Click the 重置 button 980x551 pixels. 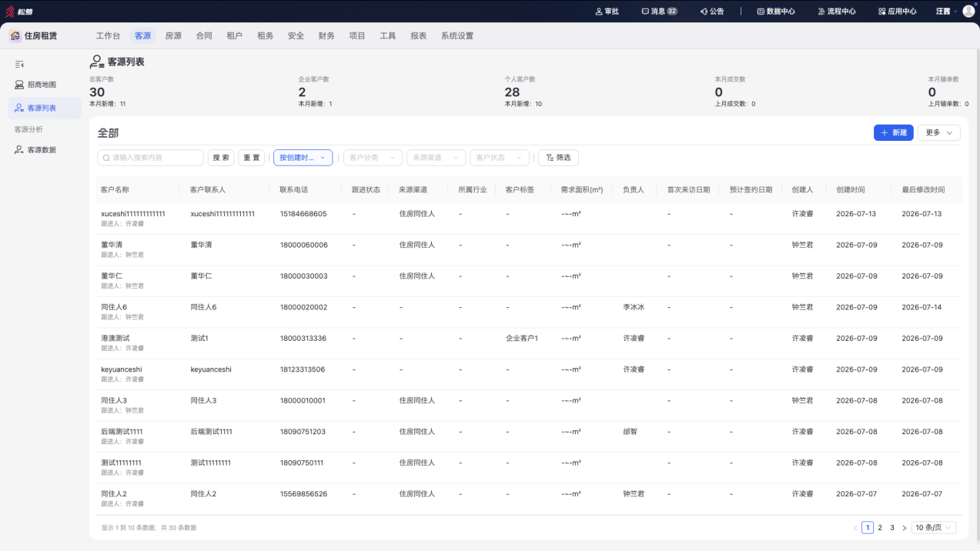252,158
